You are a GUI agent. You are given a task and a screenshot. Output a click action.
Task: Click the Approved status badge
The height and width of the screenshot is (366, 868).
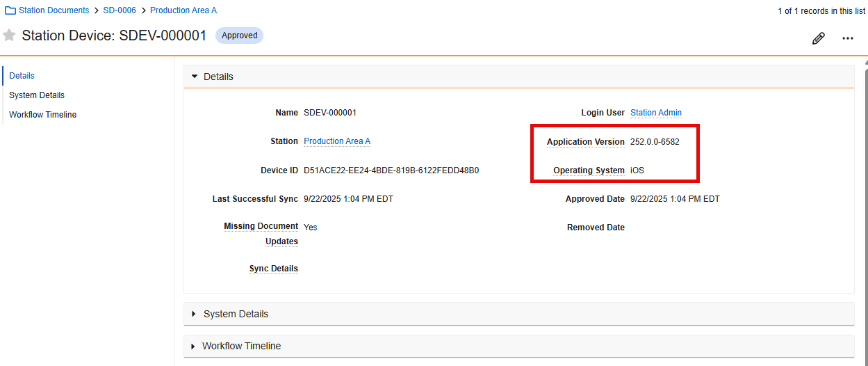click(x=239, y=35)
